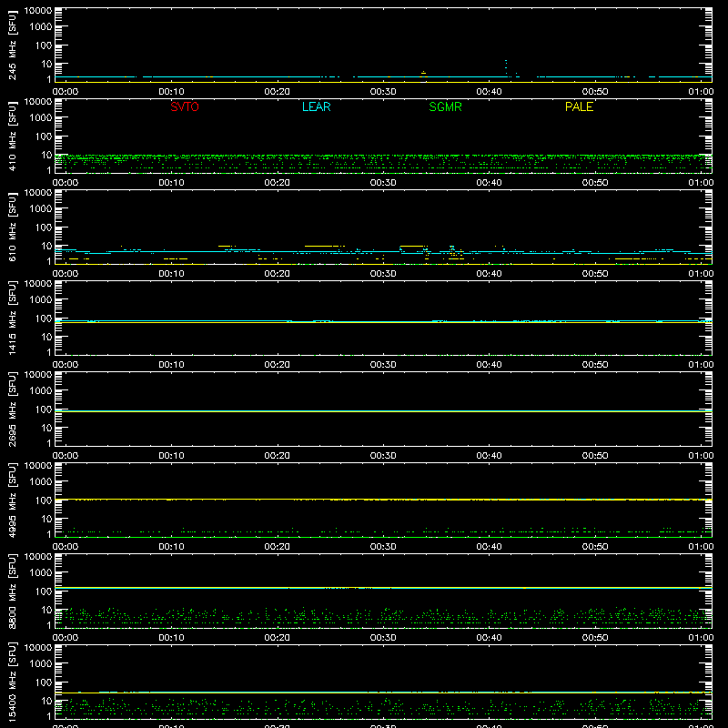Click 00:30 tick under the 245 MHz plot
The height and width of the screenshot is (728, 728).
383,92
